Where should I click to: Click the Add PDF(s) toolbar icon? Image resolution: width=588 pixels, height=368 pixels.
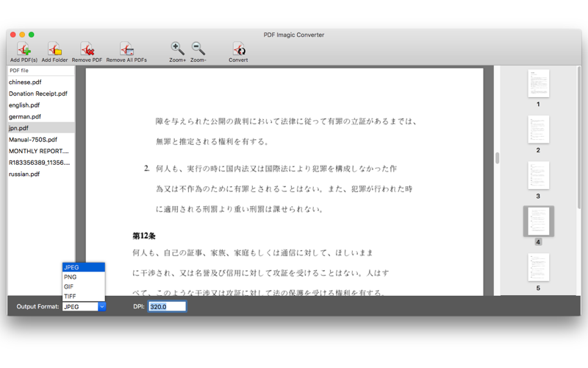pyautogui.click(x=24, y=49)
